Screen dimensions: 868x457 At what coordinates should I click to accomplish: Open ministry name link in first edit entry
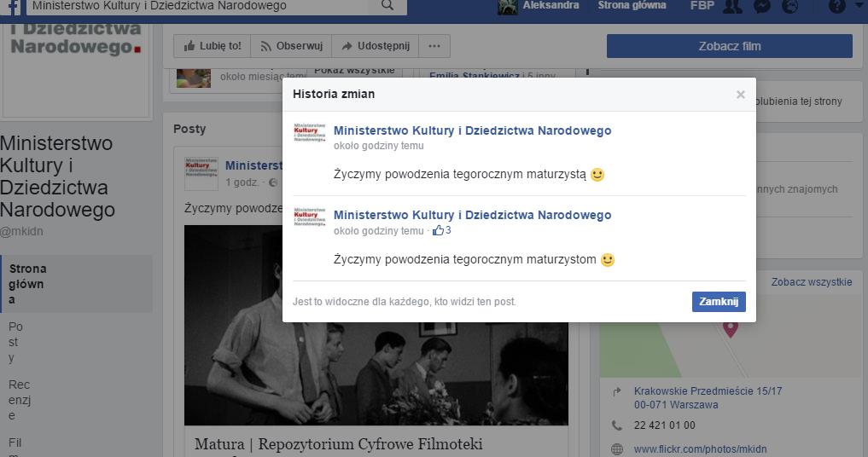click(x=472, y=130)
